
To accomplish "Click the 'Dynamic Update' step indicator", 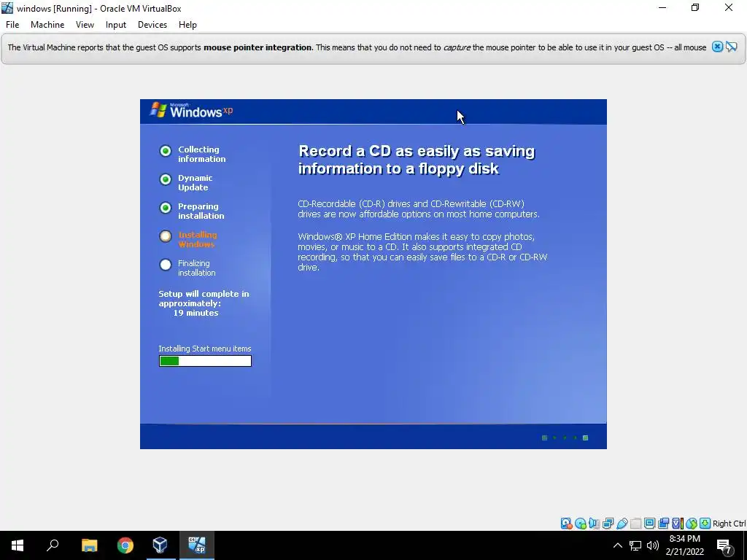I will 166,179.
